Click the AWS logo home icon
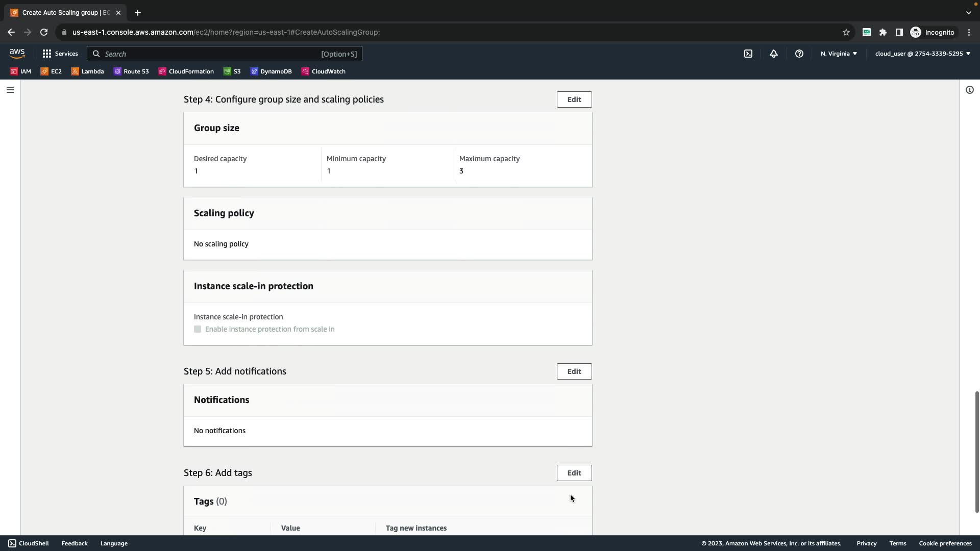The image size is (980, 551). tap(17, 54)
